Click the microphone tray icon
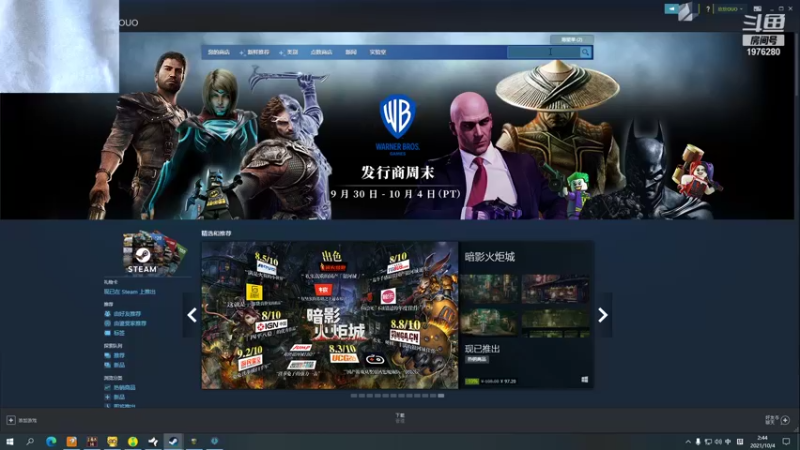Image resolution: width=800 pixels, height=450 pixels. (x=698, y=442)
